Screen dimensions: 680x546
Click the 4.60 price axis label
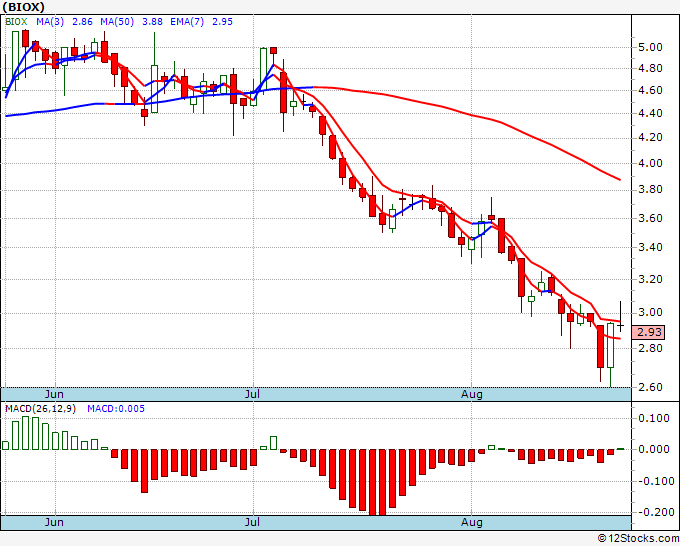pyautogui.click(x=650, y=90)
